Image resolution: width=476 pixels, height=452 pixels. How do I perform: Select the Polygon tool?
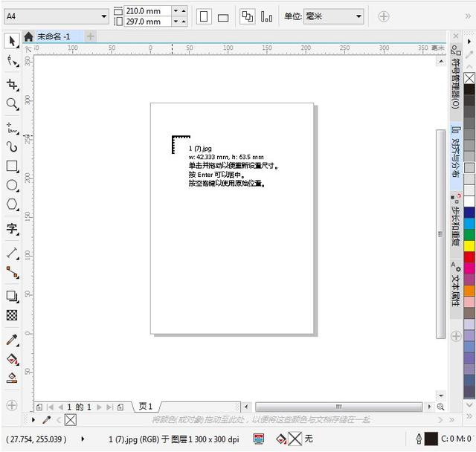[12, 204]
